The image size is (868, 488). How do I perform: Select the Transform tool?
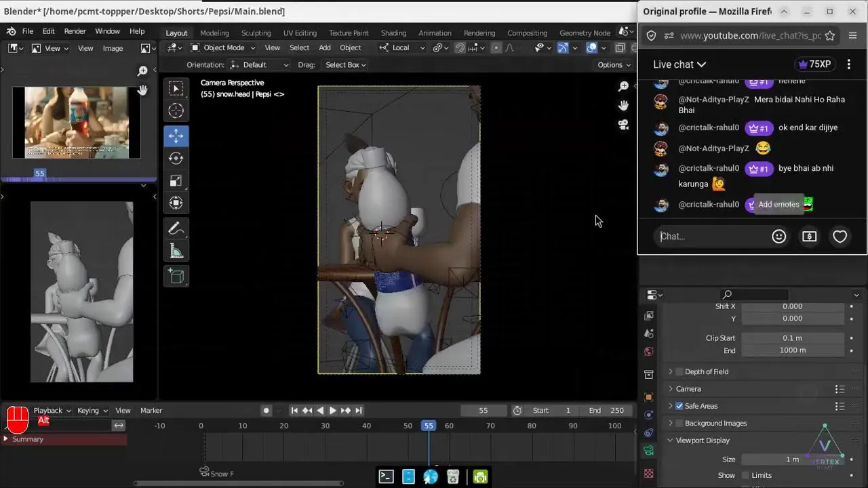176,203
